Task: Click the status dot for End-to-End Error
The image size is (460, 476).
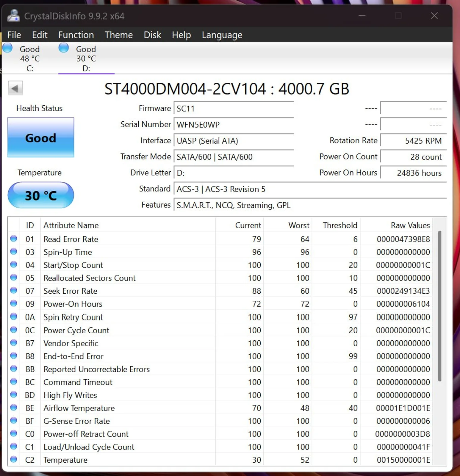Action: [14, 356]
